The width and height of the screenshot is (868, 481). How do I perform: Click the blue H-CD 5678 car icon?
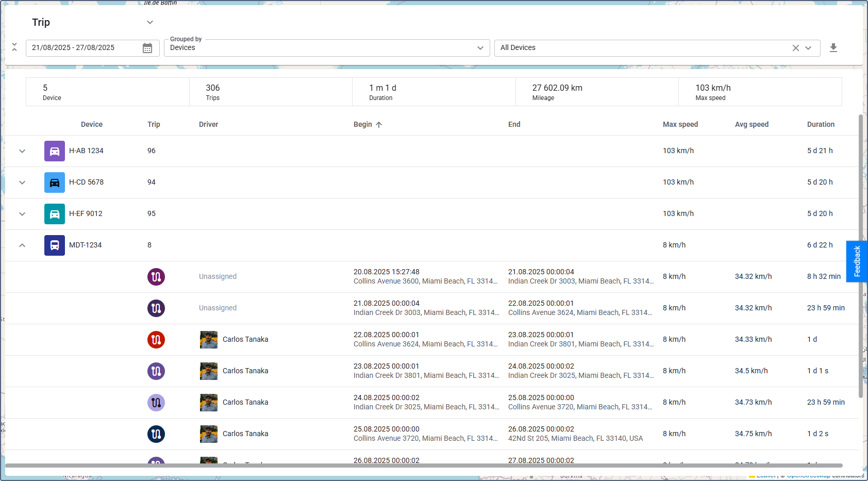(x=55, y=183)
